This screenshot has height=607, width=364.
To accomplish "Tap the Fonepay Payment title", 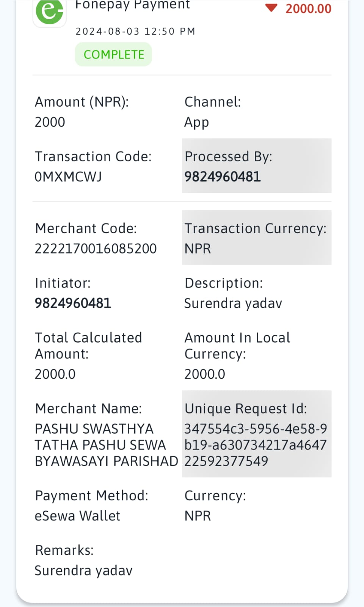I will [132, 5].
